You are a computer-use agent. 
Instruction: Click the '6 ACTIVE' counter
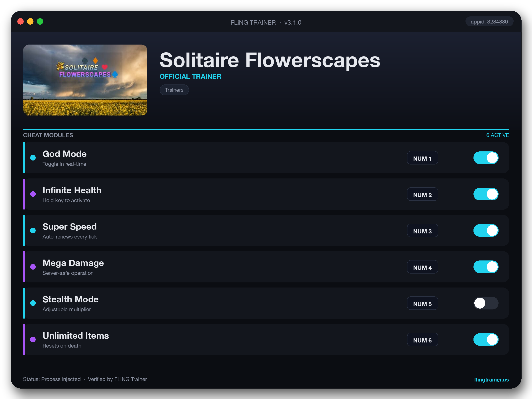[497, 135]
